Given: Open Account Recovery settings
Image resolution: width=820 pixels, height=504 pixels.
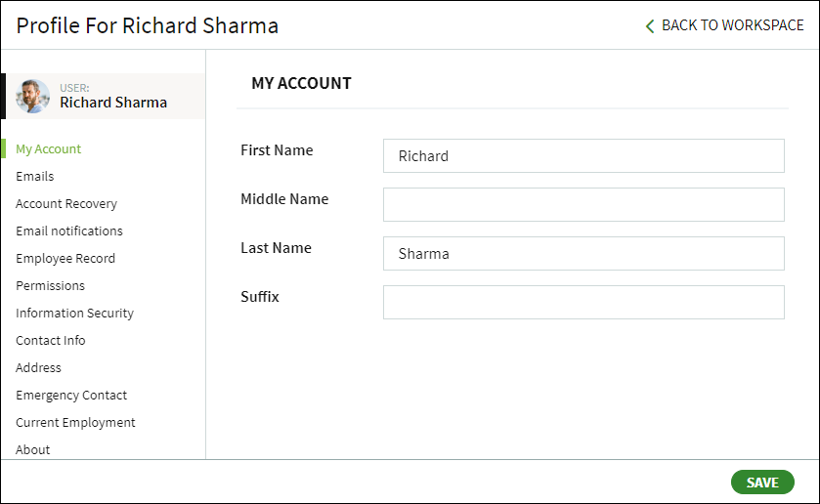Looking at the screenshot, I should [x=66, y=204].
